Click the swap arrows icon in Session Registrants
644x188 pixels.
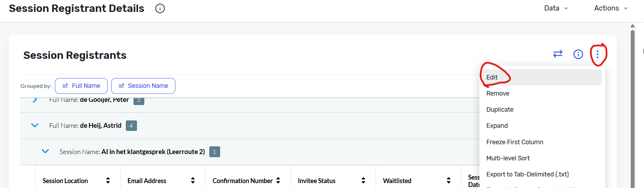[558, 54]
